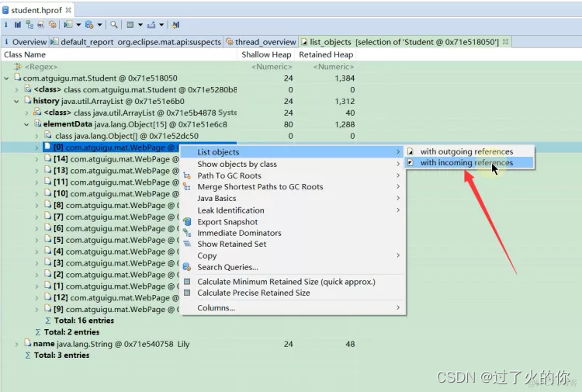Select 'with incoming references' submenu item
Viewport: 582px width, 392px height.
(466, 163)
